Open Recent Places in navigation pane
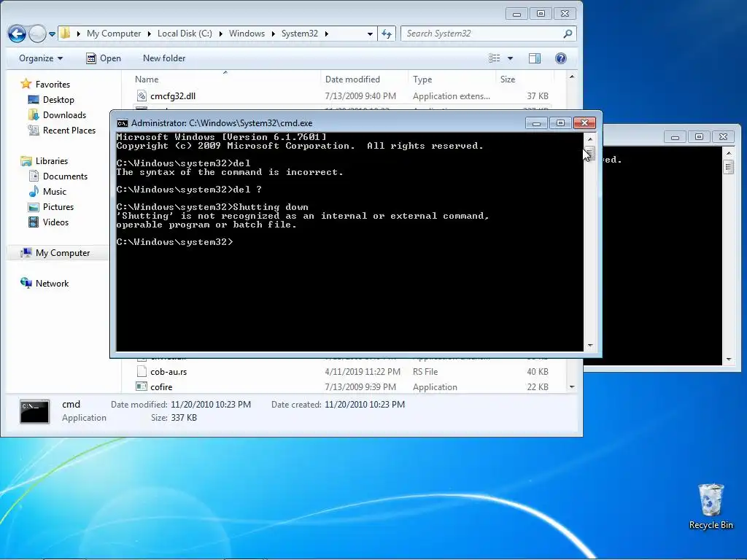The height and width of the screenshot is (560, 747). click(x=62, y=130)
